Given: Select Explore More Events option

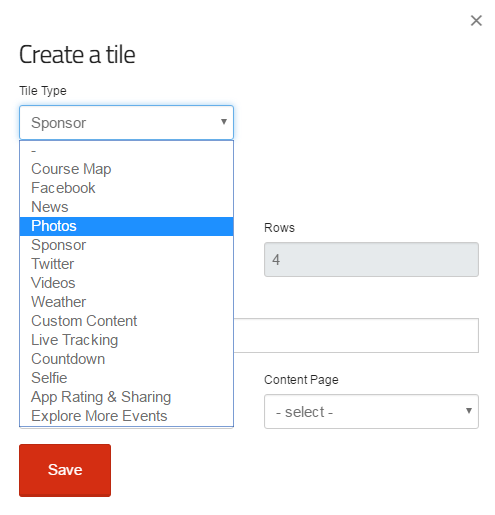Looking at the screenshot, I should 126,416.
